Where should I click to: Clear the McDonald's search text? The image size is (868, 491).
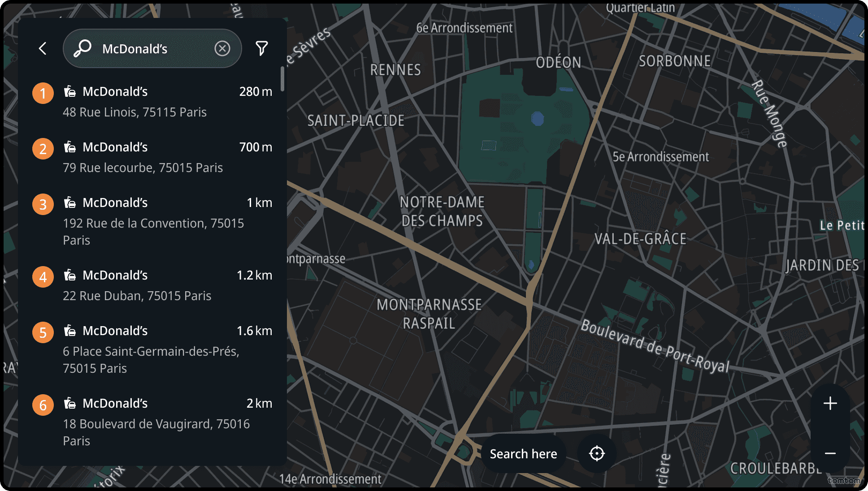222,48
